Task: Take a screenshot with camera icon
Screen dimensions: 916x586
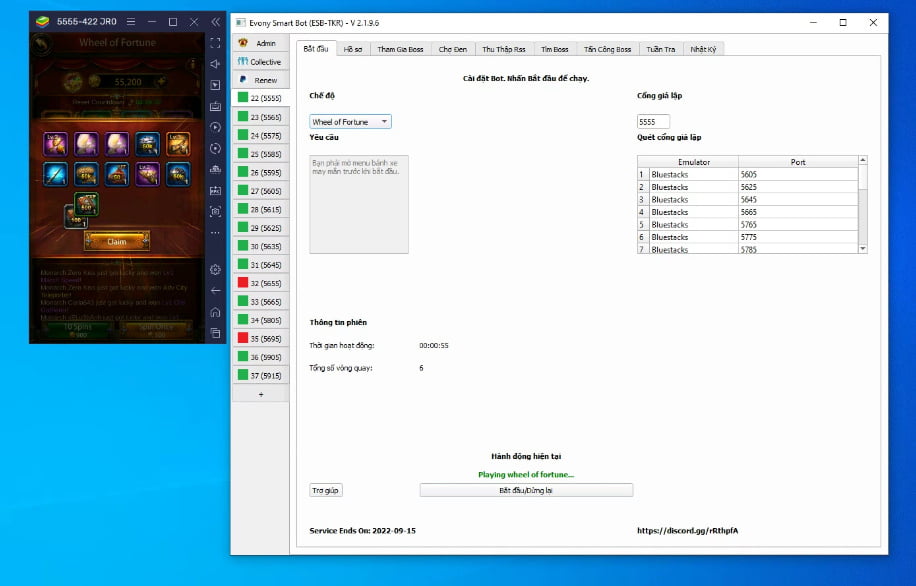Action: [x=215, y=211]
